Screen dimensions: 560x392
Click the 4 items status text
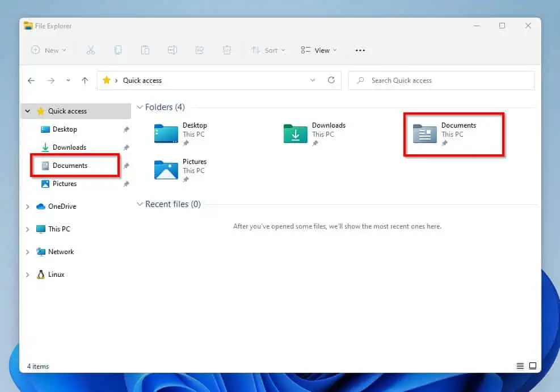[38, 366]
